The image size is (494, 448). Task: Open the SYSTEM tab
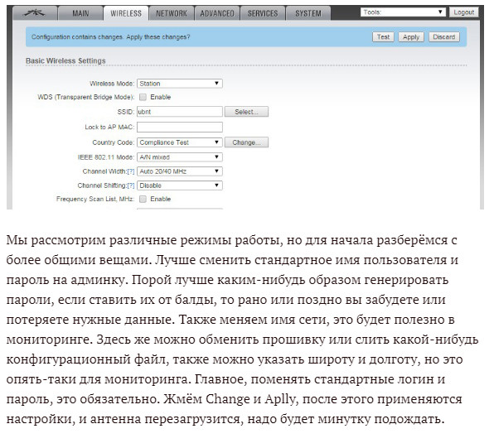tap(308, 13)
